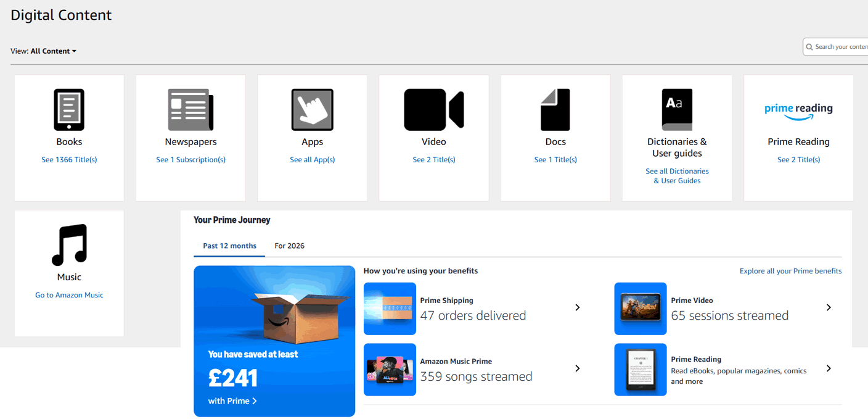Switch to the For 2026 tab

(x=289, y=246)
